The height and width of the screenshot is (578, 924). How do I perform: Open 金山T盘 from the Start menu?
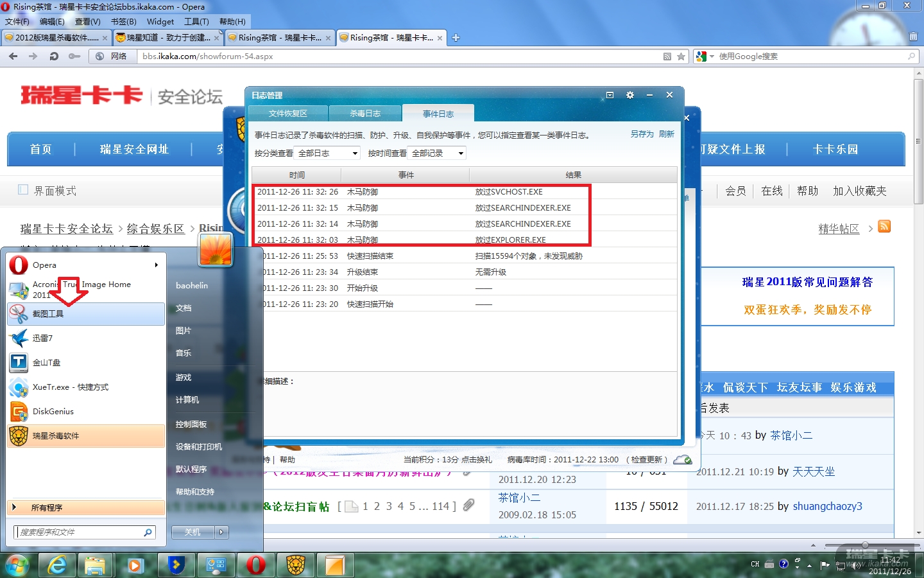click(86, 363)
